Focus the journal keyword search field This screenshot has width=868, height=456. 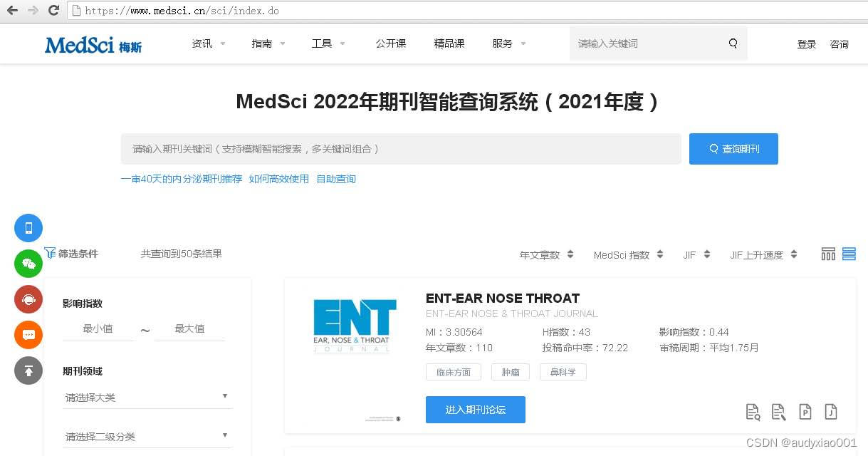tap(401, 149)
